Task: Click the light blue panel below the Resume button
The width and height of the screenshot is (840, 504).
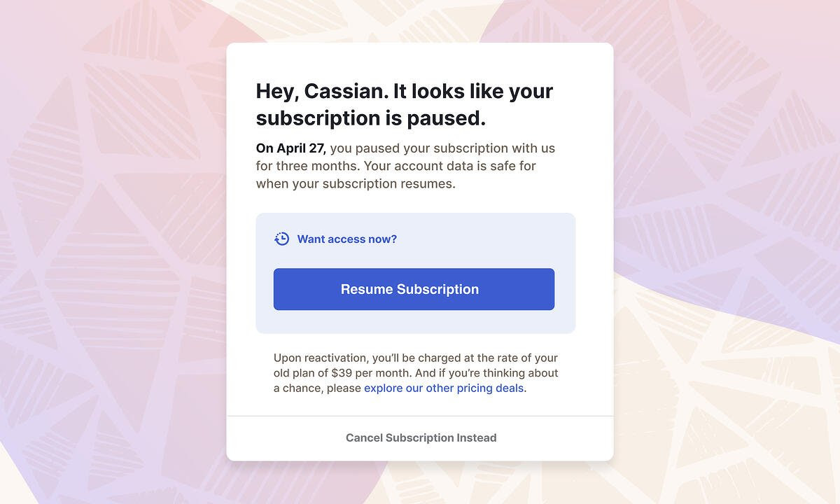Action: [415, 322]
